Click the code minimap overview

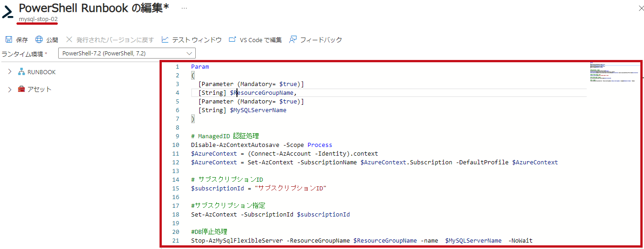(614, 72)
